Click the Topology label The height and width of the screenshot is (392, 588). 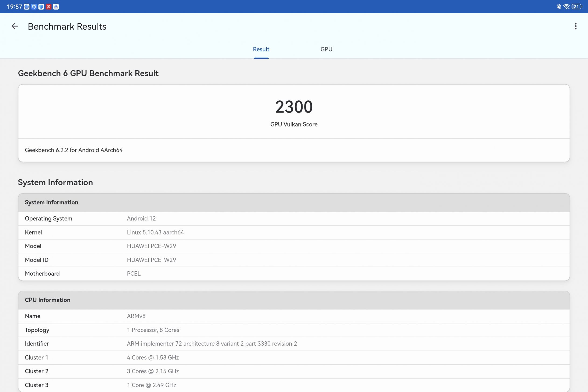pos(37,330)
